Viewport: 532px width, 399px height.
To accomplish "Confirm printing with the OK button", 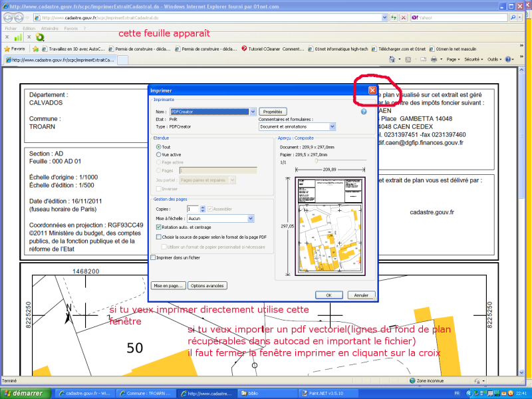I will (329, 295).
